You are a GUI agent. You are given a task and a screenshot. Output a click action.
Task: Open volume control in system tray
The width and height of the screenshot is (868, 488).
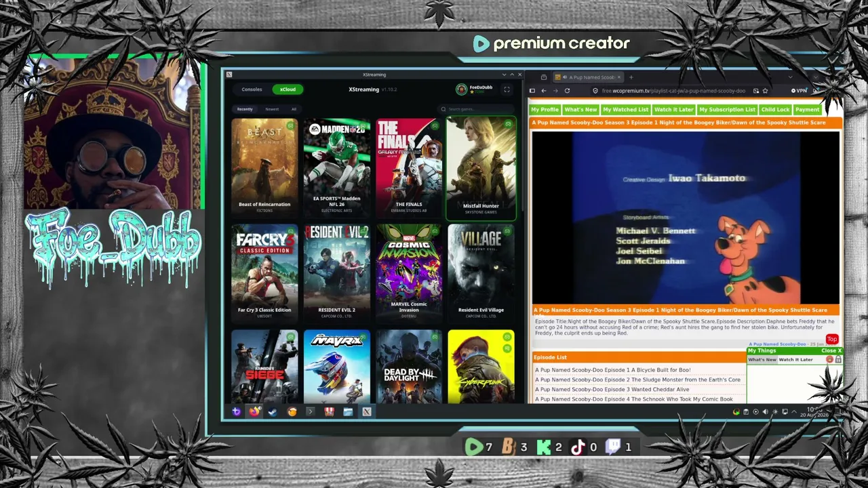pos(766,412)
